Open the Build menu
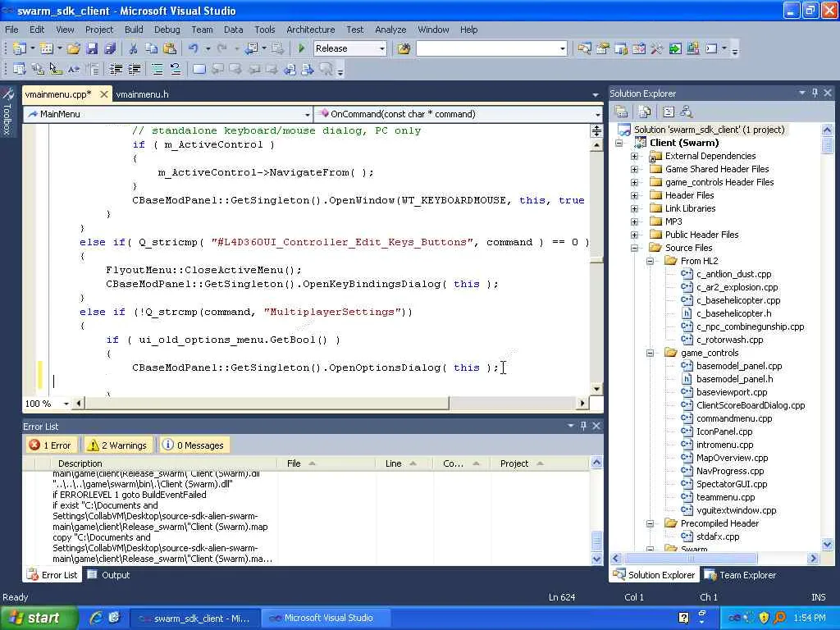The image size is (840, 630). point(134,30)
